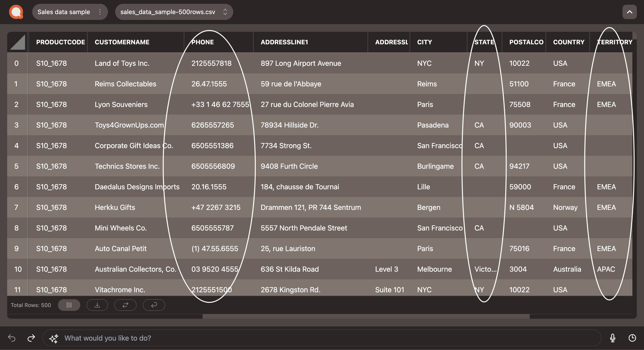This screenshot has height=350, width=644.
Task: Open the sales_data_sample-500rows.csv file selector
Action: (174, 12)
